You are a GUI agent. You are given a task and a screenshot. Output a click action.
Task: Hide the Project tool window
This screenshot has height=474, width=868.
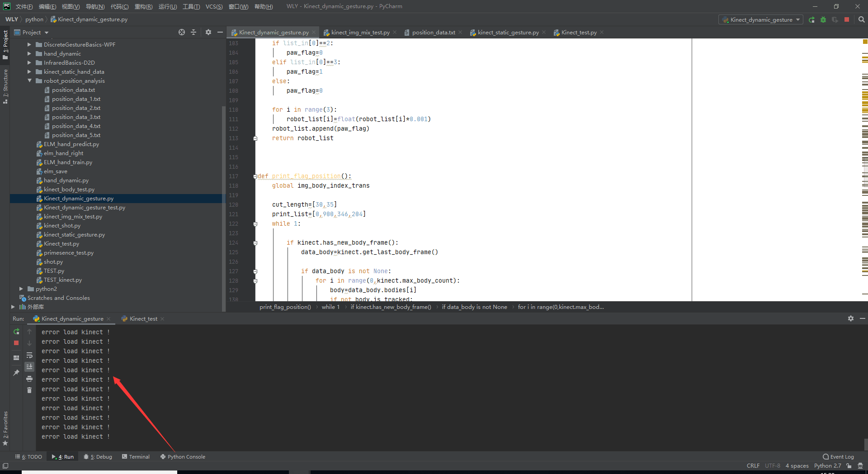220,32
